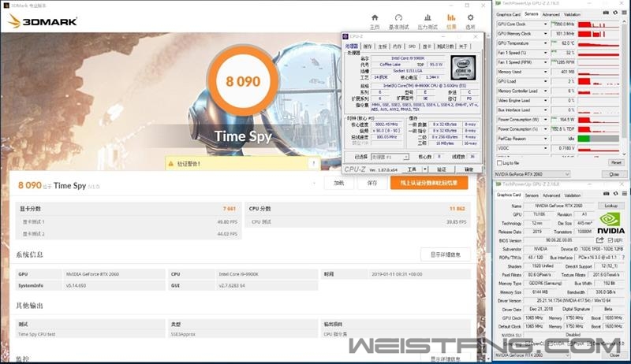This screenshot has width=631, height=364.
Task: Open 3DMark Options gear icon
Action: [470, 17]
